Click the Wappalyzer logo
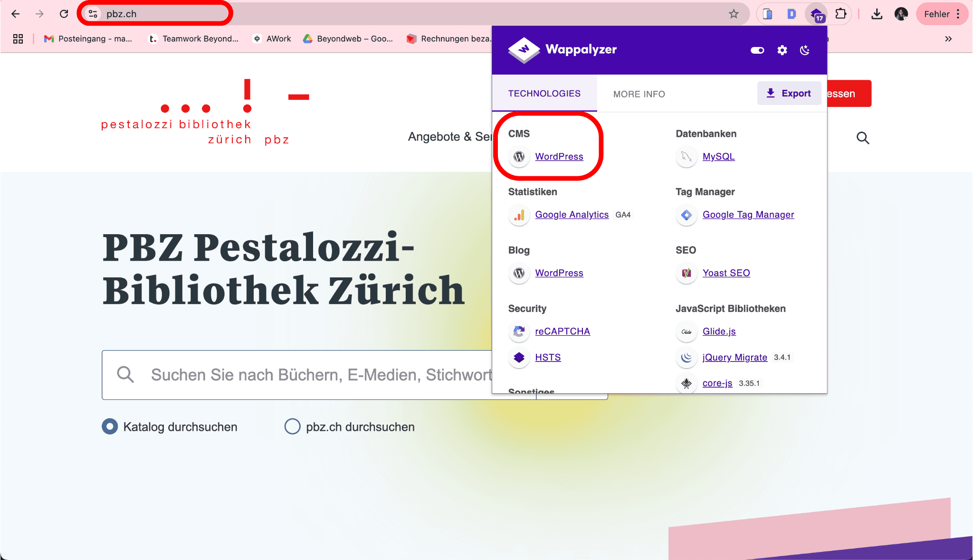 tap(563, 49)
